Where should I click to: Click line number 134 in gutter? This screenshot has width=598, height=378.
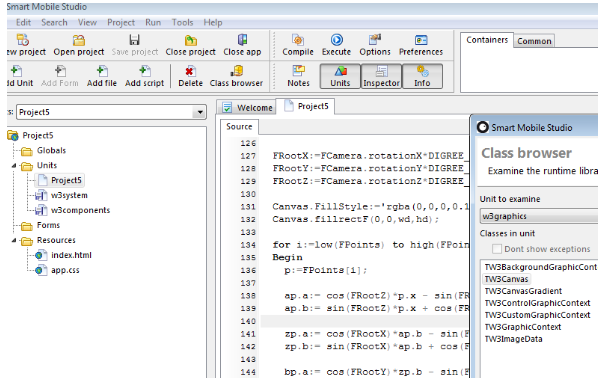click(x=248, y=245)
